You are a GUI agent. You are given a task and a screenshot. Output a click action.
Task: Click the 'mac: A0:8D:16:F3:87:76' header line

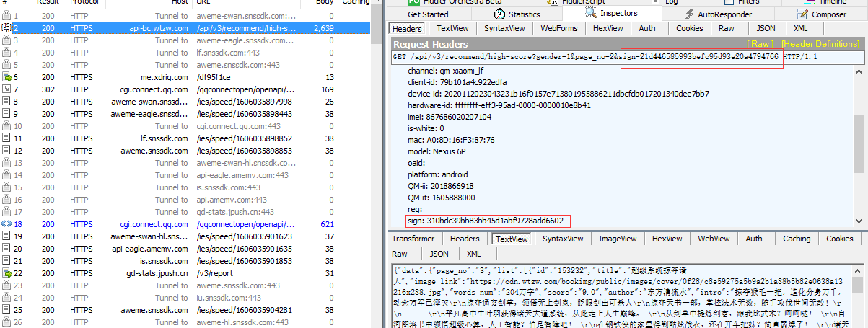click(x=451, y=139)
